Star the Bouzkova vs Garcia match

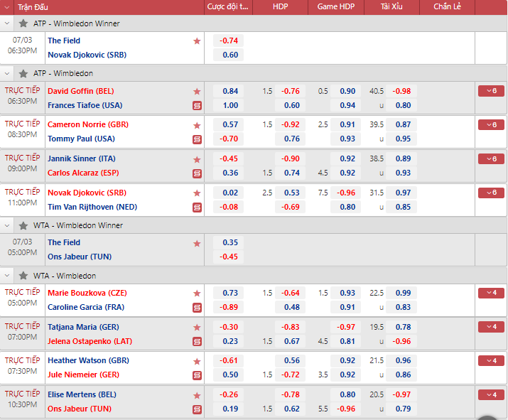(x=197, y=294)
